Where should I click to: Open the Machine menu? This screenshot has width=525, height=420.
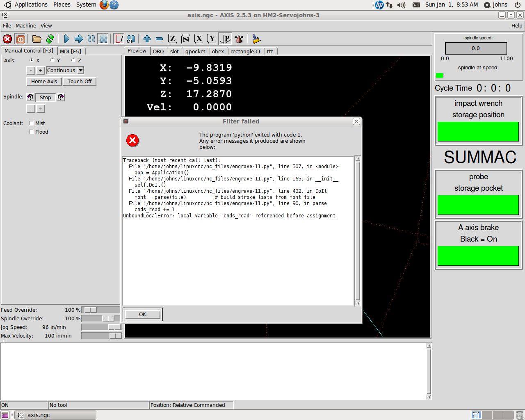coord(26,25)
